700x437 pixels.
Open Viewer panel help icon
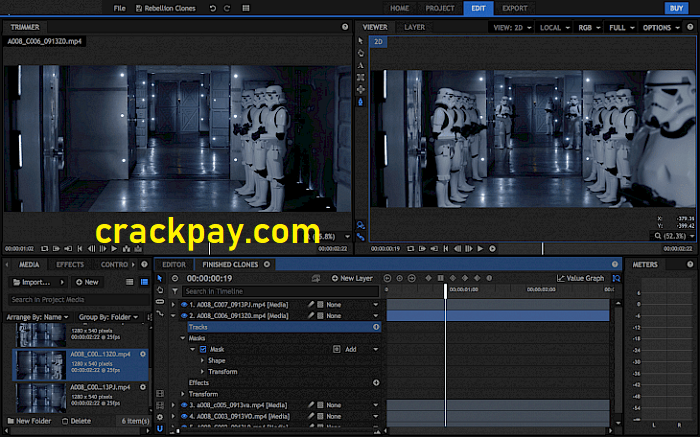click(690, 27)
